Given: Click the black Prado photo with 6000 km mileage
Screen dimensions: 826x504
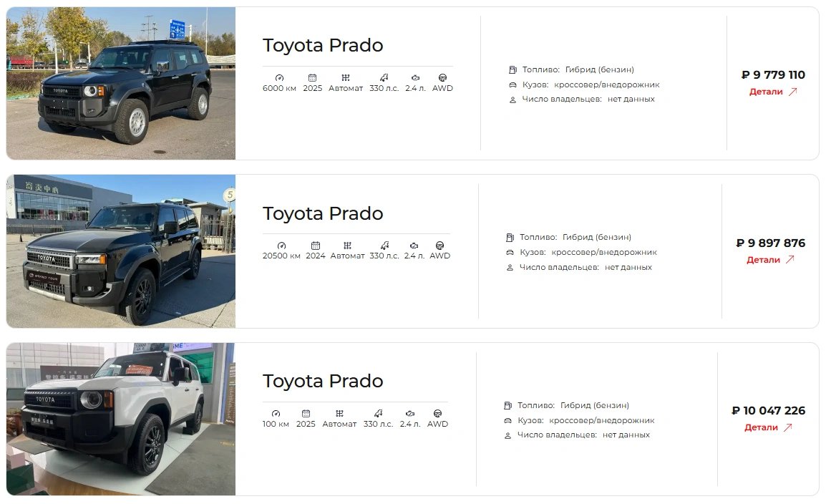Looking at the screenshot, I should click(121, 83).
